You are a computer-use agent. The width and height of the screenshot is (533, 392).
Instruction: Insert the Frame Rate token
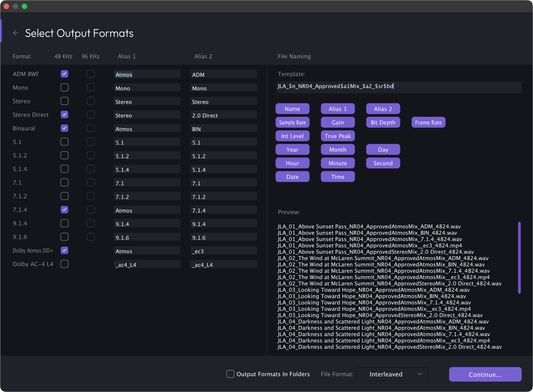[428, 122]
